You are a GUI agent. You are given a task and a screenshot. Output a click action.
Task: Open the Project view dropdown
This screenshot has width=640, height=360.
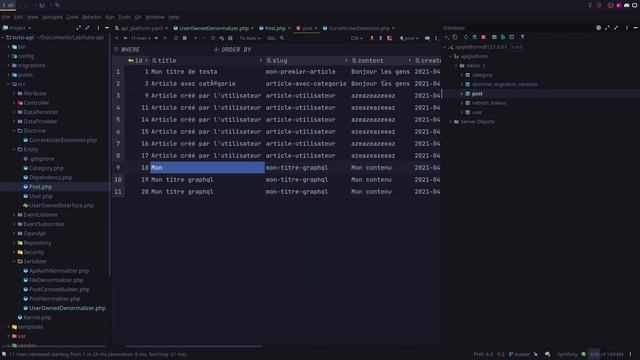click(17, 28)
